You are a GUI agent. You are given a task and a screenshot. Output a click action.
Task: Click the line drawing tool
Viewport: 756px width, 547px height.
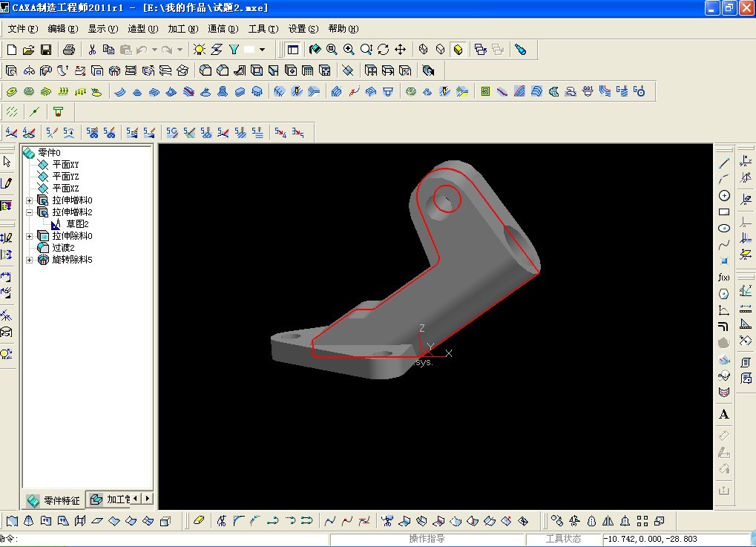[724, 163]
